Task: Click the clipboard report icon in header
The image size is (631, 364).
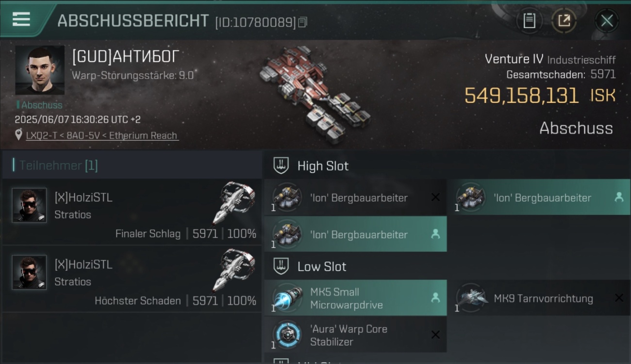Action: [x=529, y=21]
